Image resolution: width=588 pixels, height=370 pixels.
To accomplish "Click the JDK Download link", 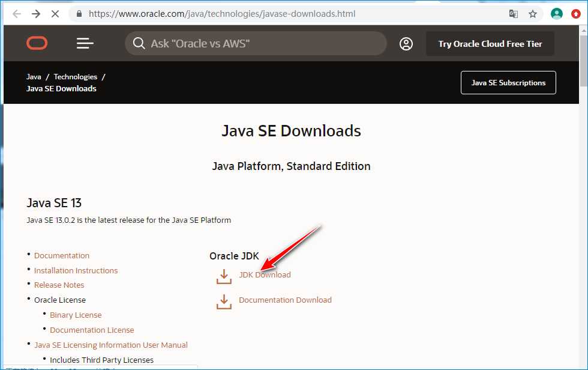I will pyautogui.click(x=265, y=274).
